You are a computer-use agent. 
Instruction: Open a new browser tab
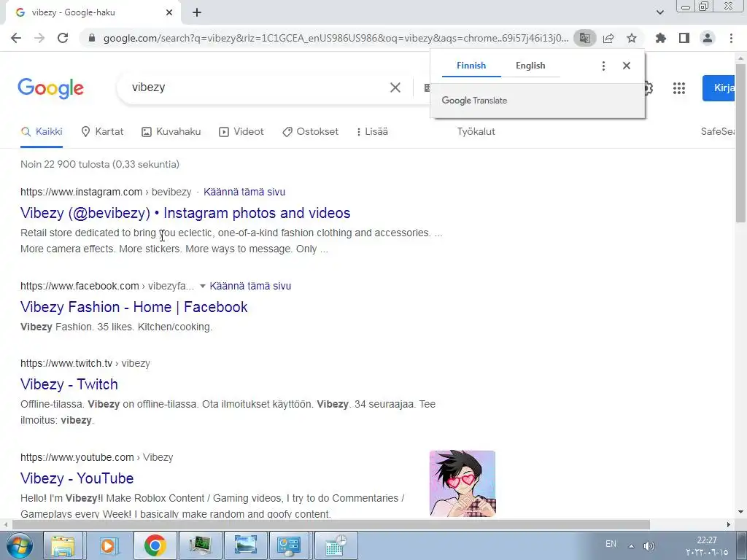[x=197, y=13]
